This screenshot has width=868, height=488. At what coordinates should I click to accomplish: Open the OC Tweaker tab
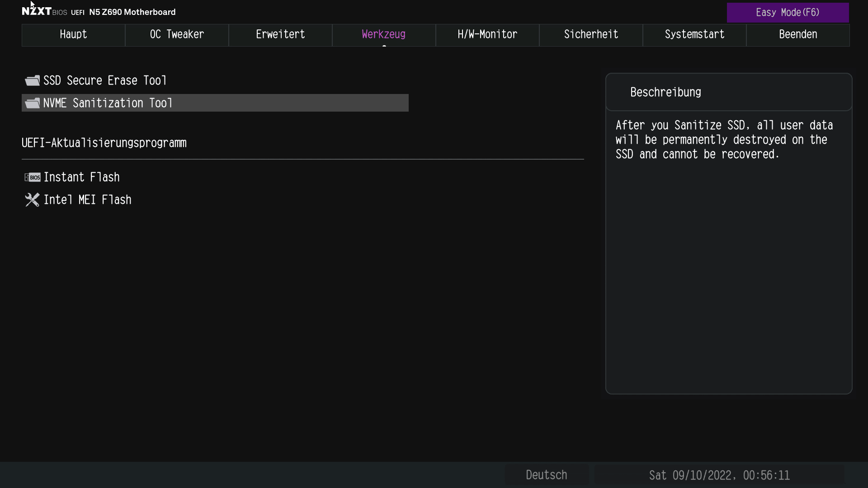pyautogui.click(x=177, y=35)
